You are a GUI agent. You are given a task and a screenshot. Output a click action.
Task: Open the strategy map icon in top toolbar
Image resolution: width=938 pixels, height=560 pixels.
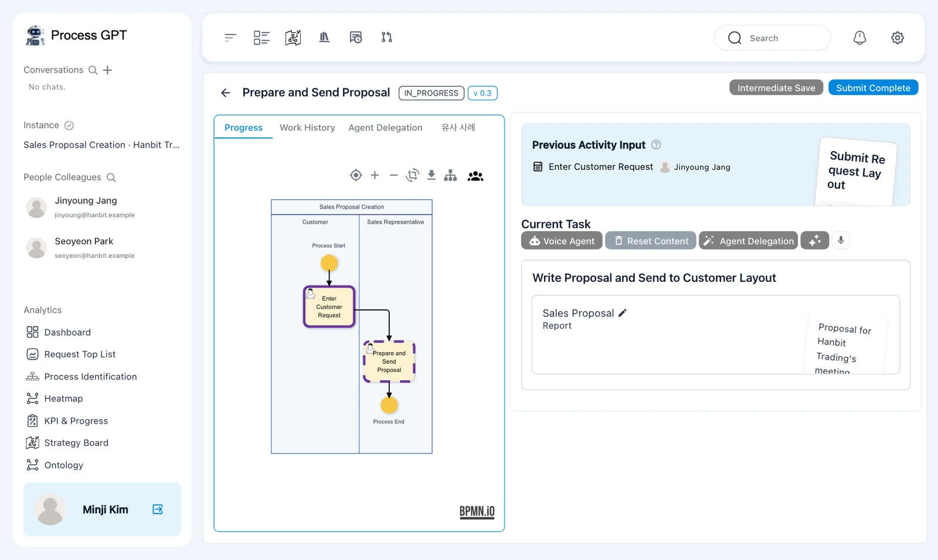coord(293,37)
